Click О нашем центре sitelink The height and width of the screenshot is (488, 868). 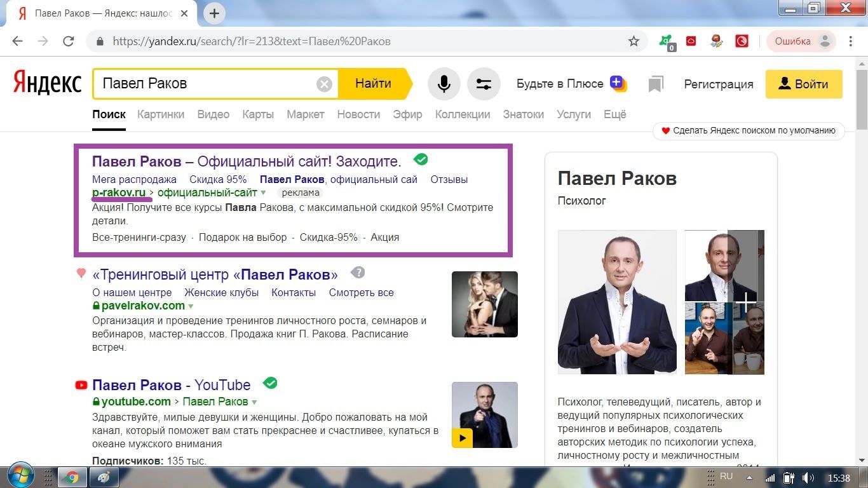click(x=132, y=292)
